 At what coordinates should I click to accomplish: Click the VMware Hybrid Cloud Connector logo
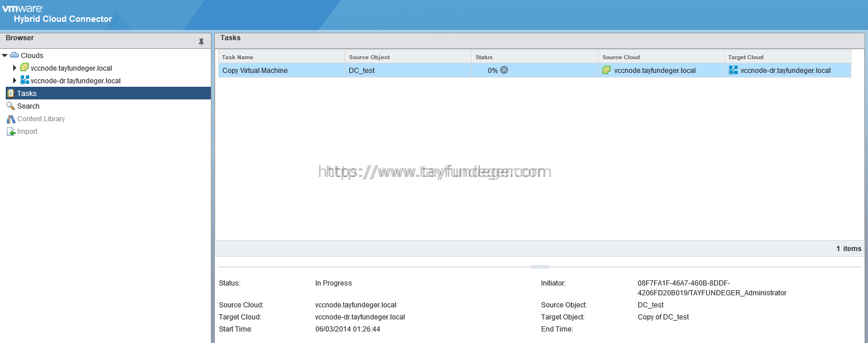click(x=57, y=14)
